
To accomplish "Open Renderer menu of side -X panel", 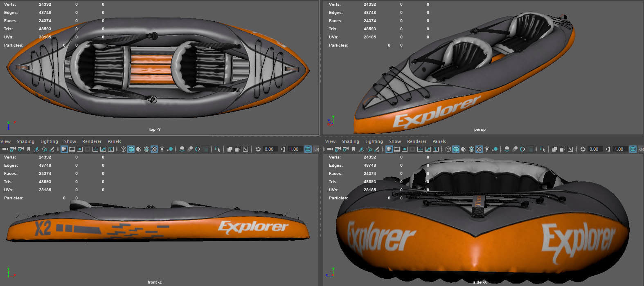I will pyautogui.click(x=417, y=141).
